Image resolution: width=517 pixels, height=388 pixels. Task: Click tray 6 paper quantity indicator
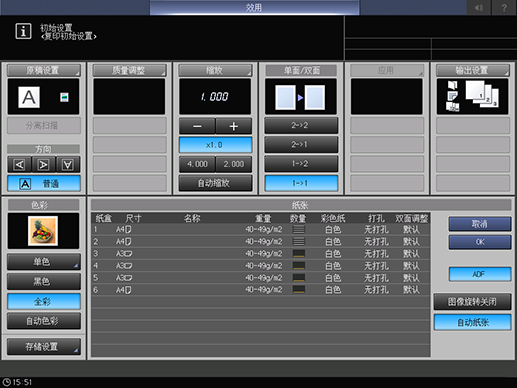(299, 290)
